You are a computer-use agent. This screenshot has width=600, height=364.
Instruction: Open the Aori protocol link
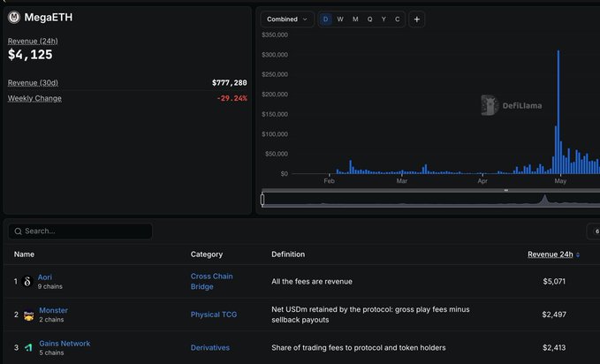click(45, 277)
